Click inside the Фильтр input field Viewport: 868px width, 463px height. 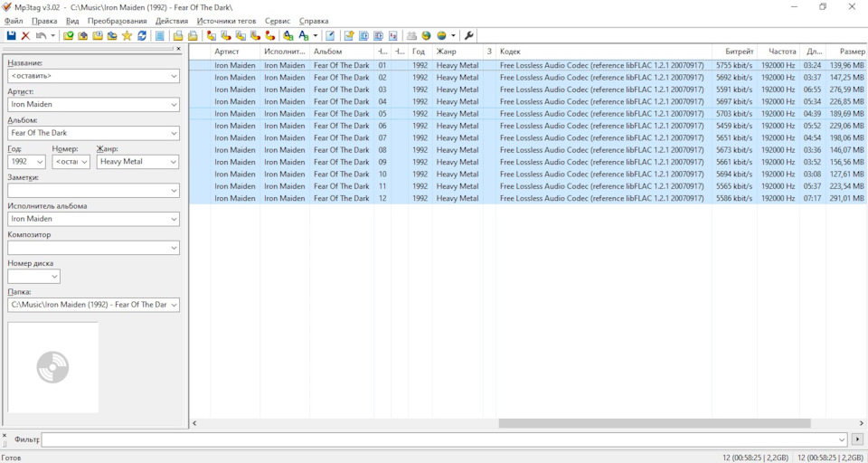(439, 439)
